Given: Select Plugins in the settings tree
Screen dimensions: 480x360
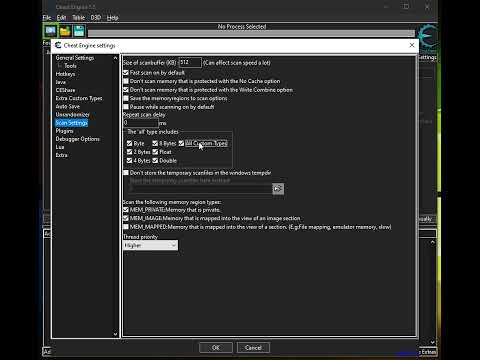Looking at the screenshot, I should pos(64,131).
